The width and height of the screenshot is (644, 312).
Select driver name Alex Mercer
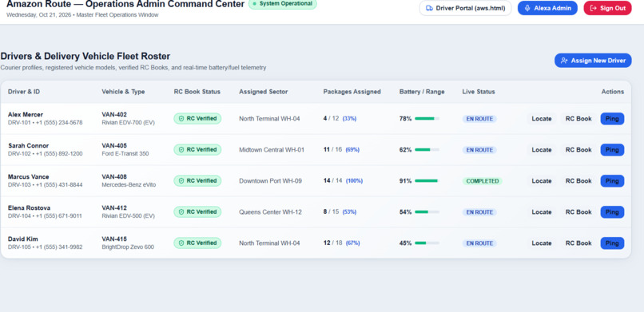coord(26,115)
